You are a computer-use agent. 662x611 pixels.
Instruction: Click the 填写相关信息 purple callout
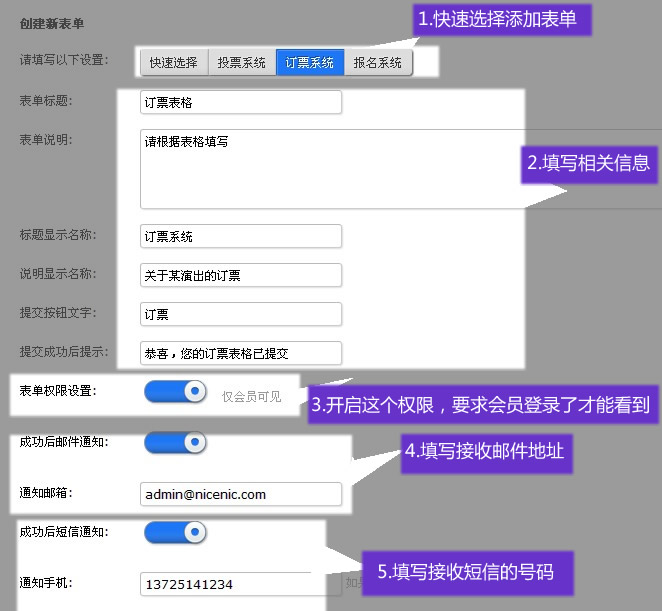(x=589, y=163)
